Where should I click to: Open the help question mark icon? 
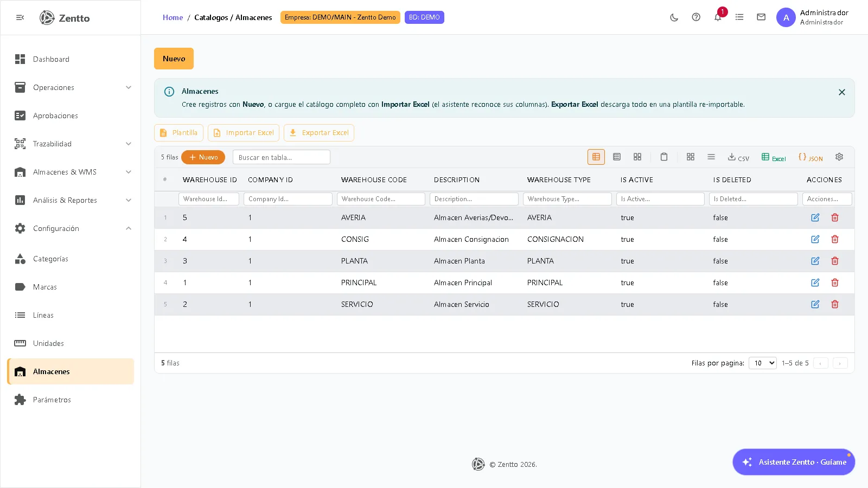696,17
